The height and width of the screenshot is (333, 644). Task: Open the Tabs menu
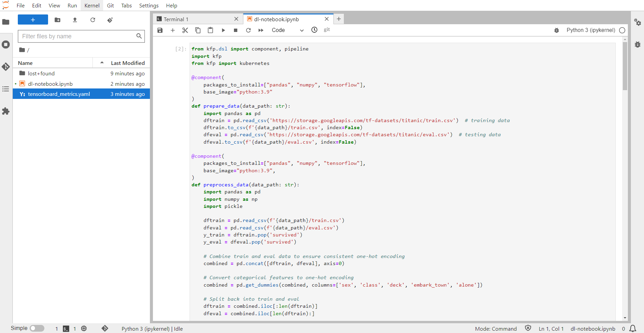click(126, 5)
